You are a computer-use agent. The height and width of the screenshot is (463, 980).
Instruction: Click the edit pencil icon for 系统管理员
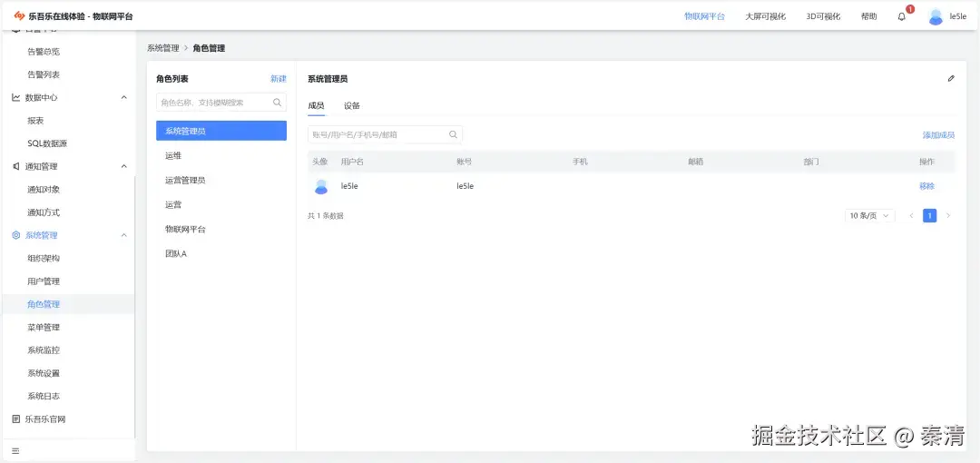click(x=951, y=79)
